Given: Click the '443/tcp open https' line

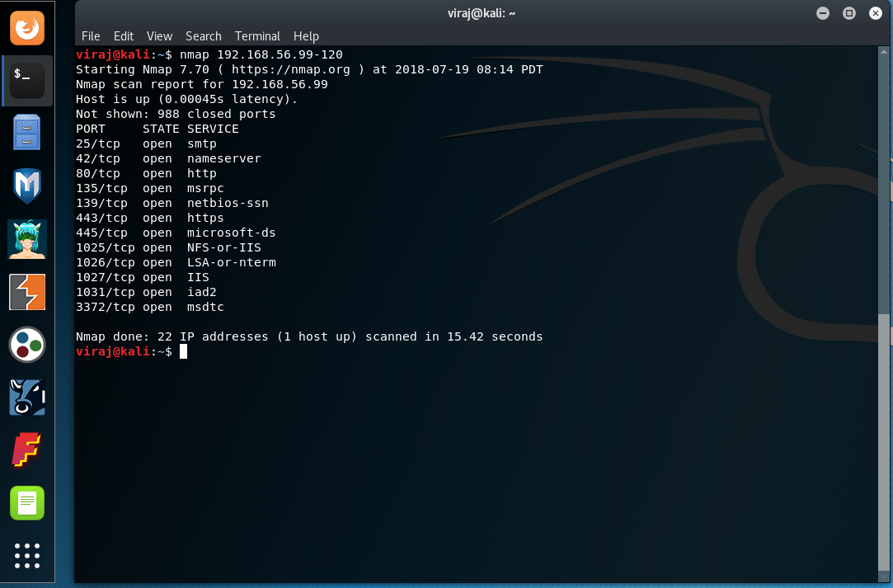Looking at the screenshot, I should coord(150,218).
